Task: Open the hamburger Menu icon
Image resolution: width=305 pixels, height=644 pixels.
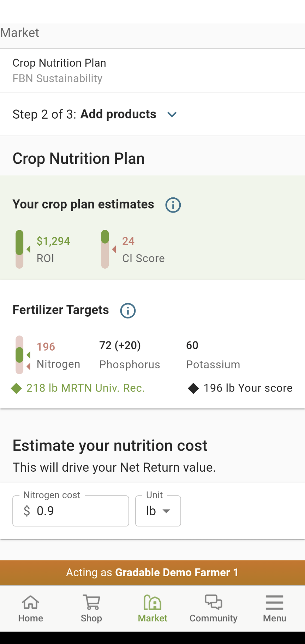Action: 274,602
